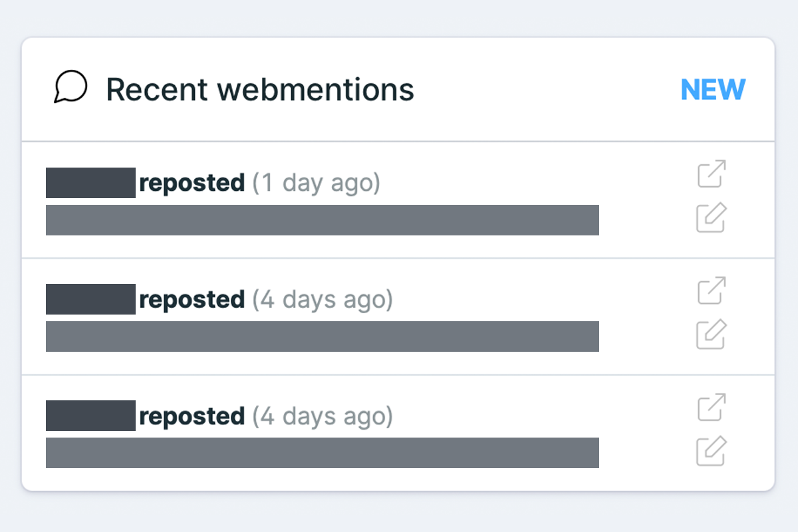Click the "(1 day ago)" timestamp
The image size is (798, 532).
pyautogui.click(x=316, y=183)
